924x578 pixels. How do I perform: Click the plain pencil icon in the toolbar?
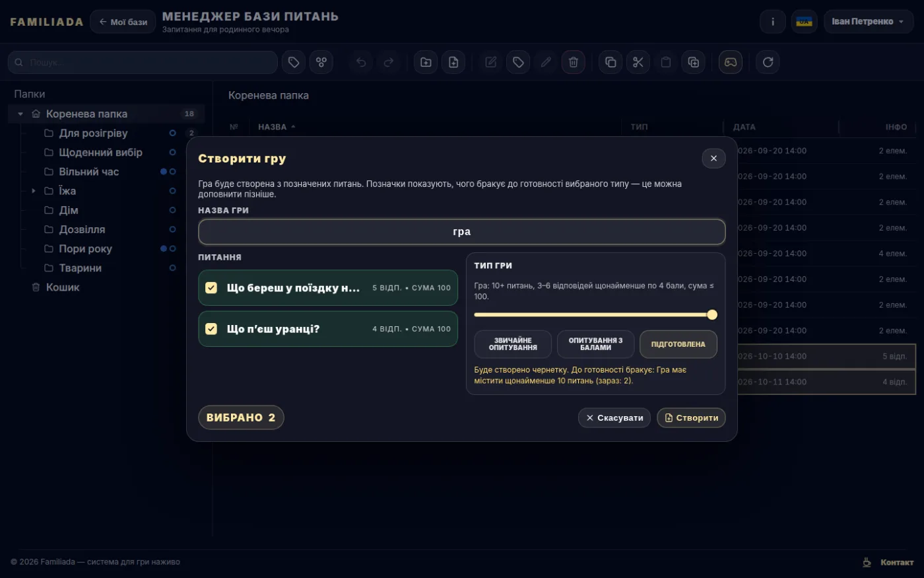pos(546,62)
